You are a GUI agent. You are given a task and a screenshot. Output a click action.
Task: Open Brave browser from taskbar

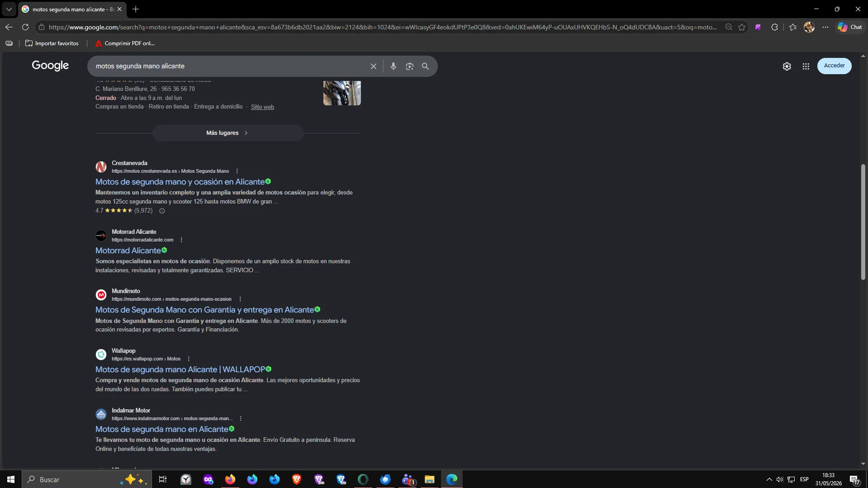point(297,479)
